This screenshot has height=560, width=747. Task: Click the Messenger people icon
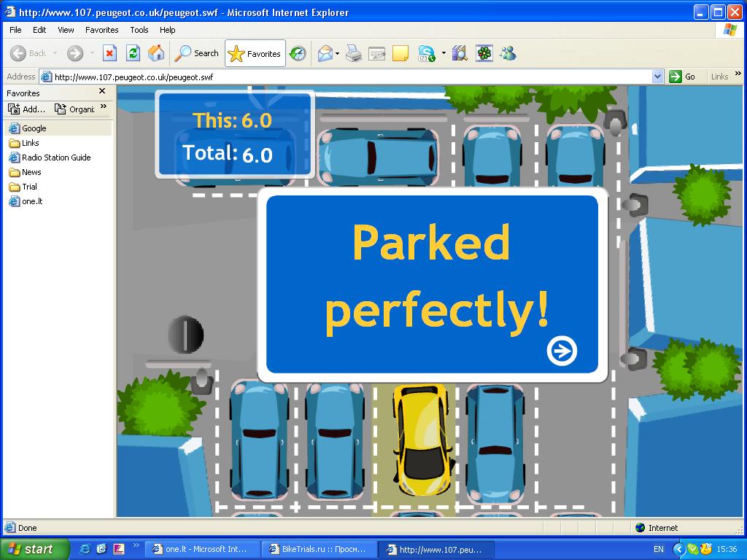(x=508, y=53)
